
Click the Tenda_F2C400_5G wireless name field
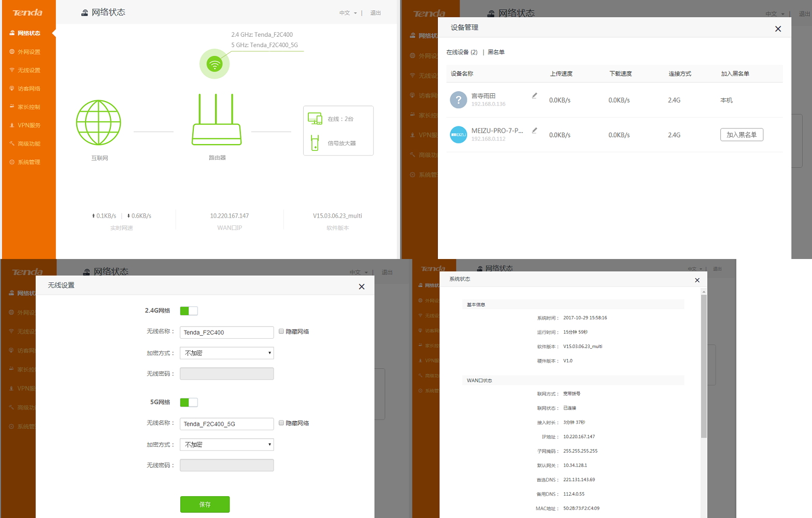226,424
